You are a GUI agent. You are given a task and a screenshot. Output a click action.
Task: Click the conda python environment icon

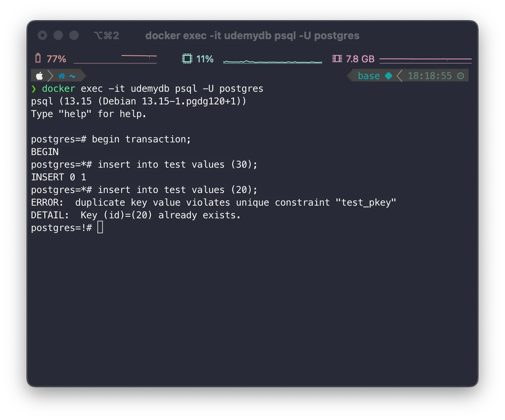coord(389,76)
